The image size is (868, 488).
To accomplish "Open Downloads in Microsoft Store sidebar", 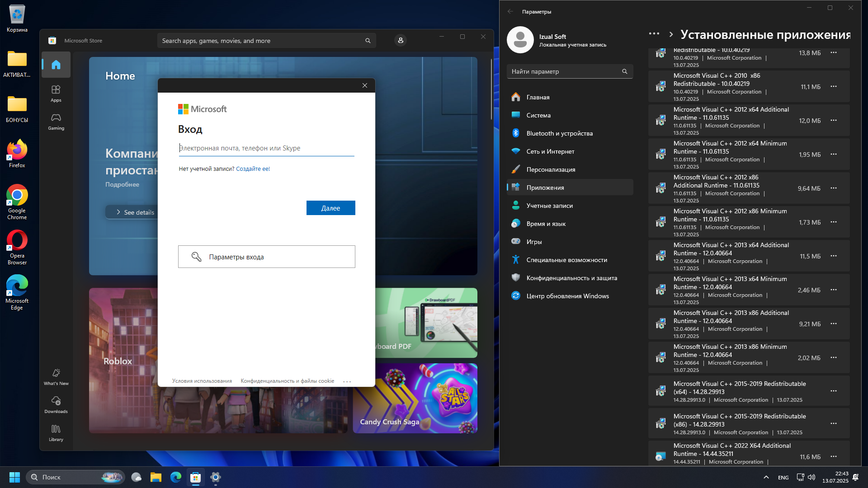I will [56, 405].
